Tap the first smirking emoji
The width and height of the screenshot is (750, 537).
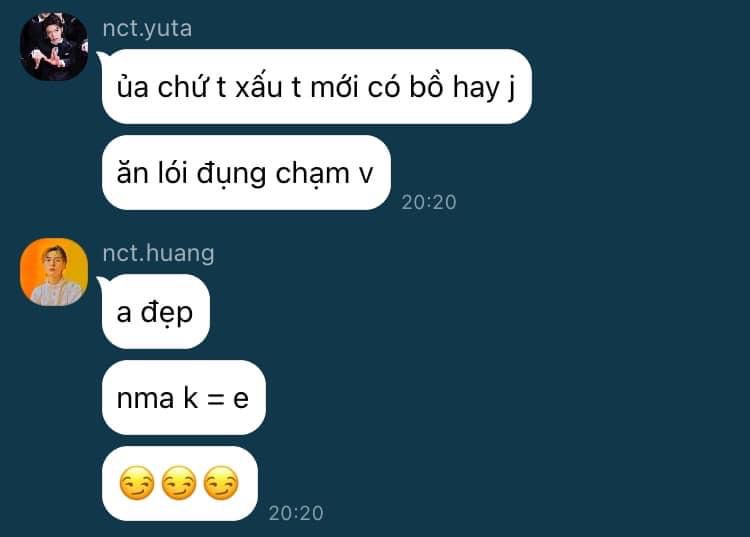coord(137,483)
